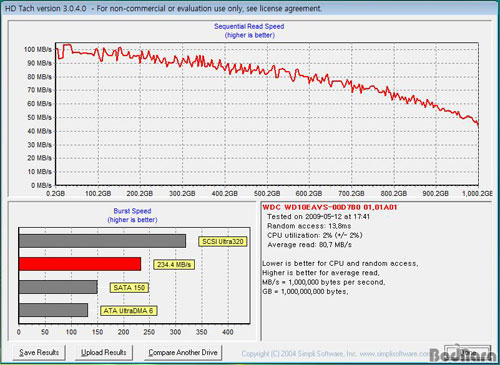
Task: Click the Average read 80,7 MB/s line
Action: tap(309, 245)
